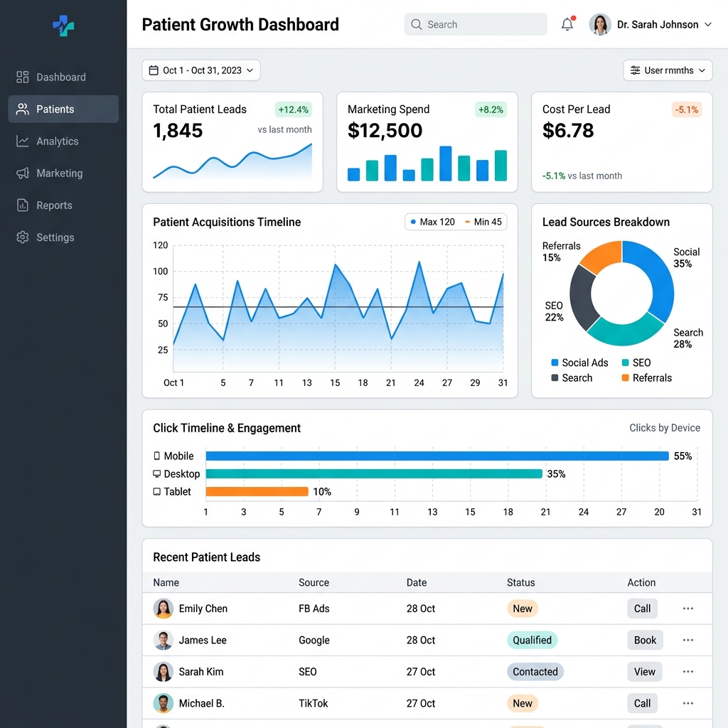Click the View button for Sarah Kim

click(x=644, y=671)
